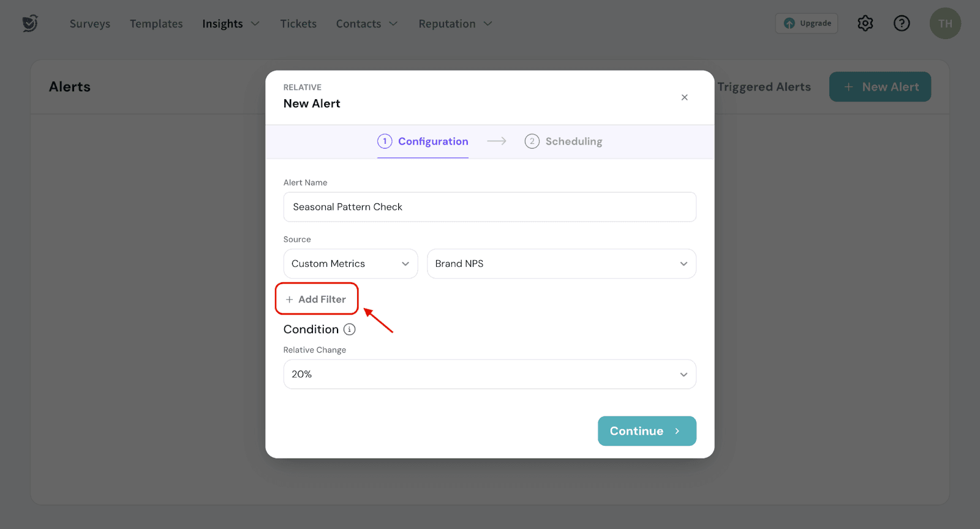The image size is (980, 529).
Task: Open the help question mark icon
Action: coord(901,23)
